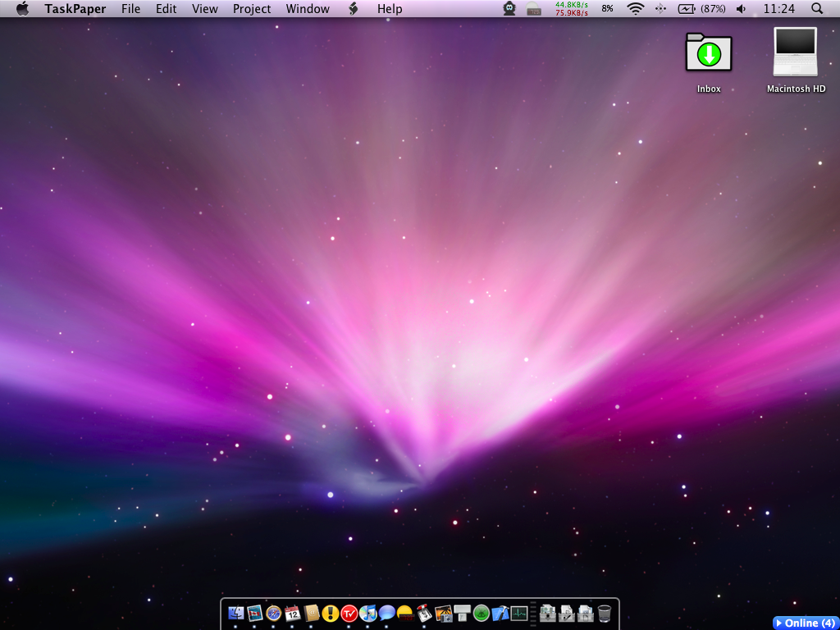Image resolution: width=840 pixels, height=630 pixels.
Task: Open the Mail stamp icon in Dock
Action: [254, 613]
